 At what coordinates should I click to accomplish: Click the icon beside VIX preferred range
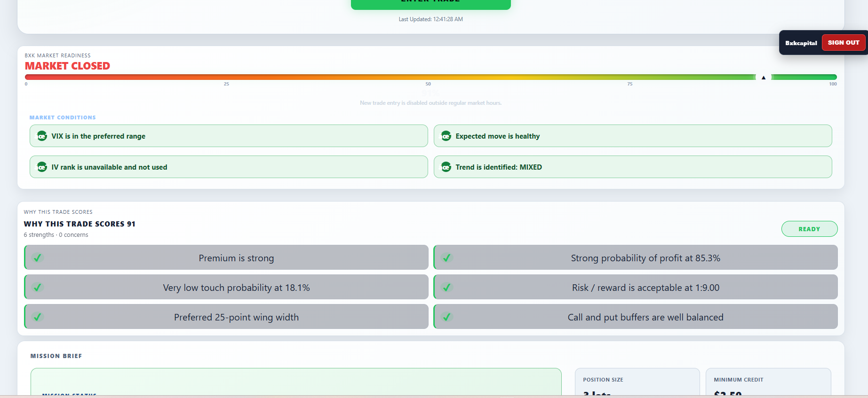pos(42,136)
